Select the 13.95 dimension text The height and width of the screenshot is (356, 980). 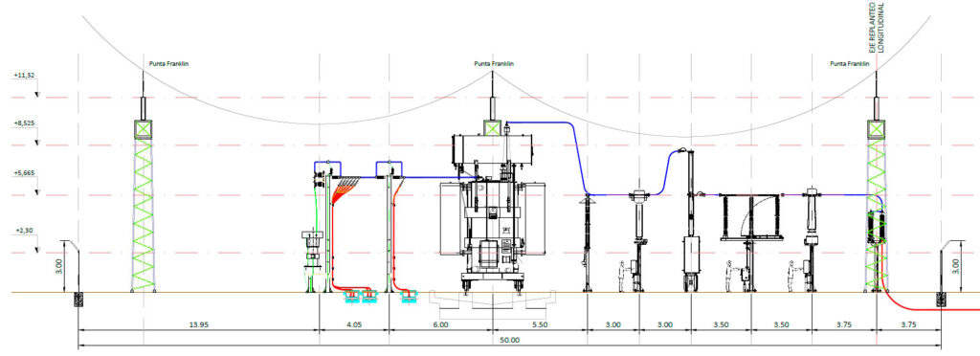(x=198, y=324)
